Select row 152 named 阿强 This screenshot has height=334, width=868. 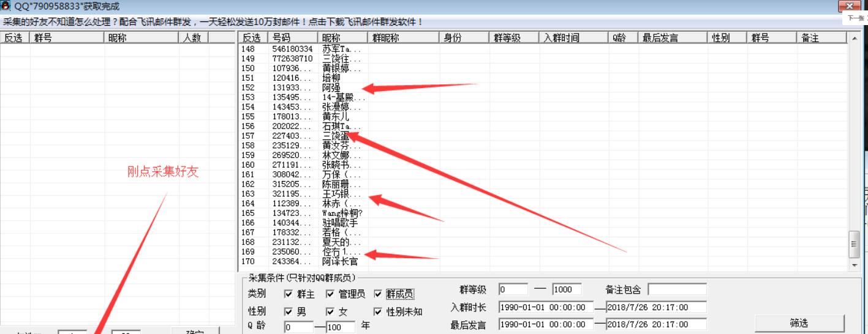point(543,87)
